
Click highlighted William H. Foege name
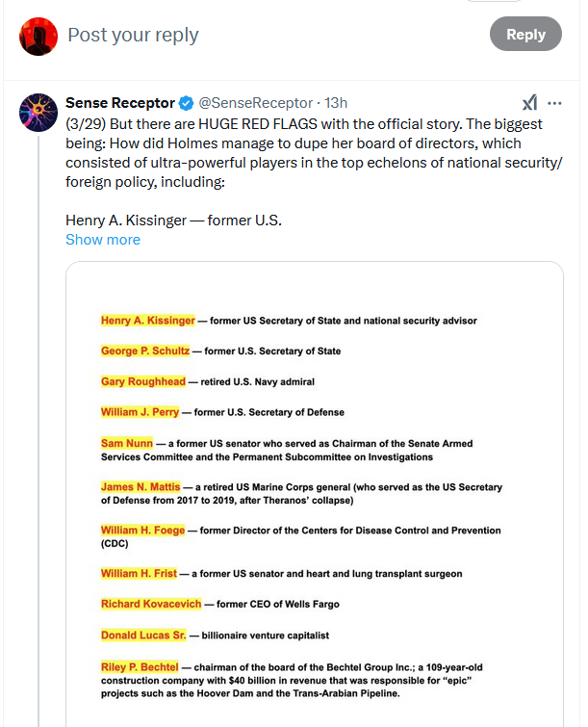click(x=142, y=531)
